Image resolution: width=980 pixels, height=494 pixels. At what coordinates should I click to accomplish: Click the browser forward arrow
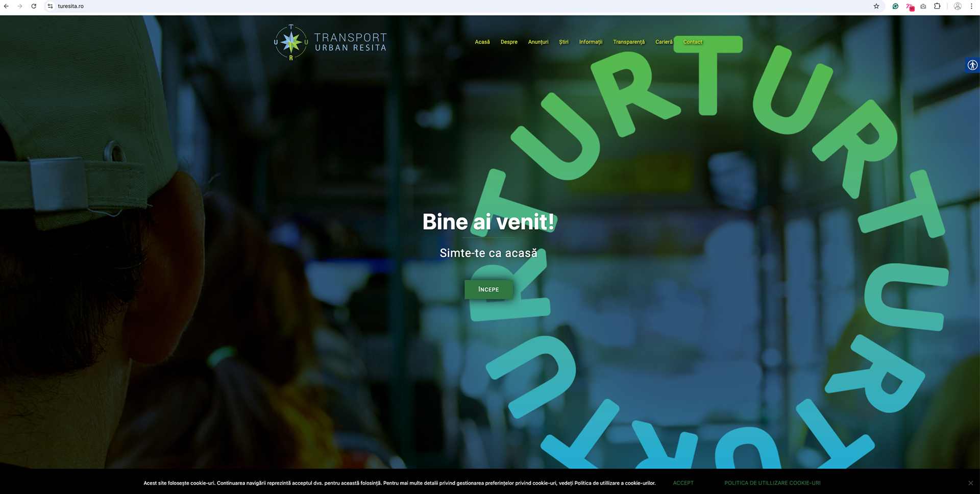tap(20, 6)
